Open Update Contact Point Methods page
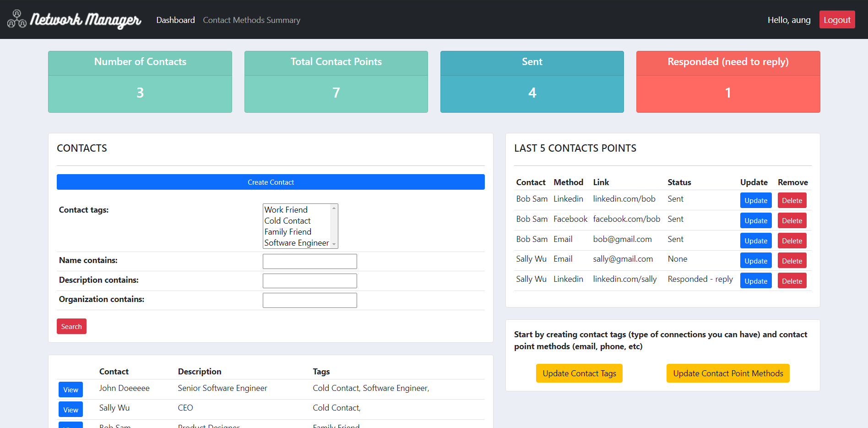Screen dimensions: 868x428 [x=728, y=373]
